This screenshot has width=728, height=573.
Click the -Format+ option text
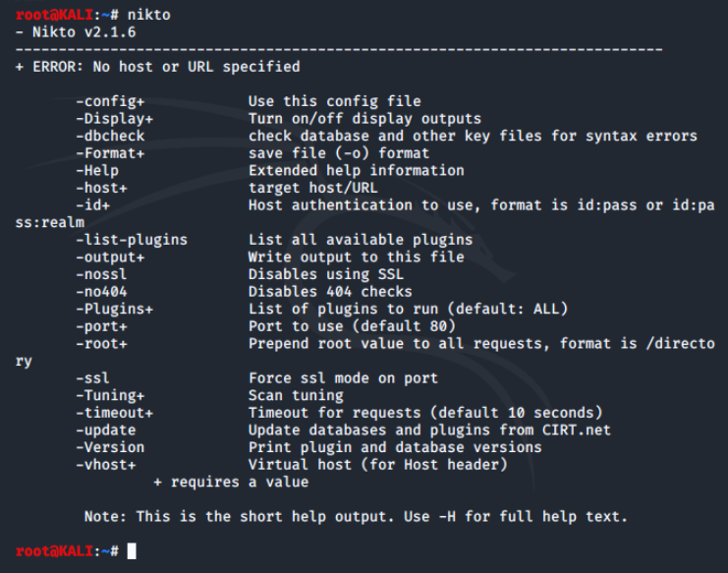point(110,153)
